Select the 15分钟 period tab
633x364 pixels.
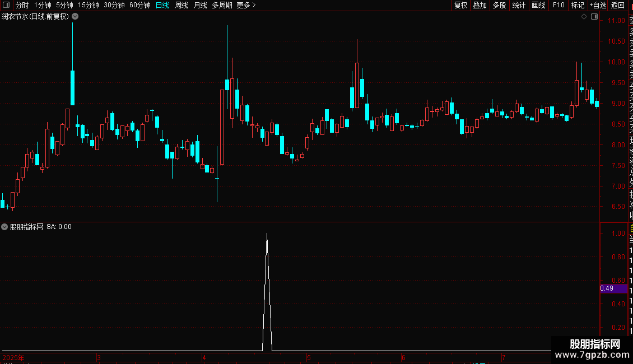point(88,5)
